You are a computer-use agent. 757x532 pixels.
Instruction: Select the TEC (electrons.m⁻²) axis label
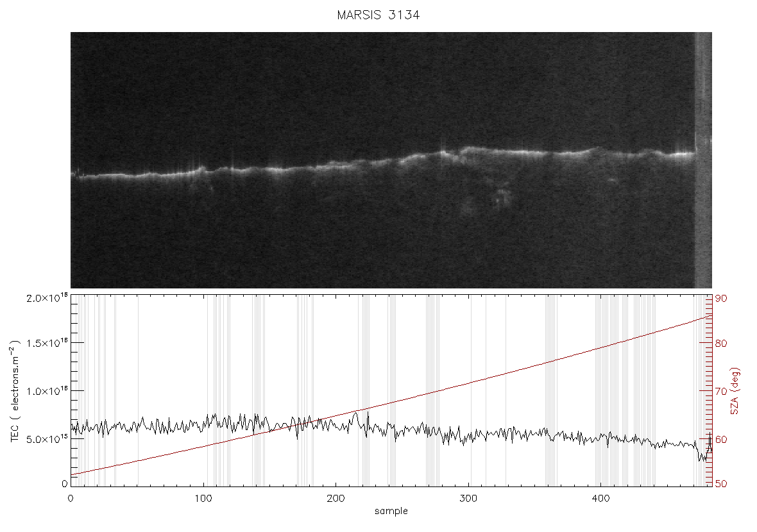pyautogui.click(x=14, y=391)
